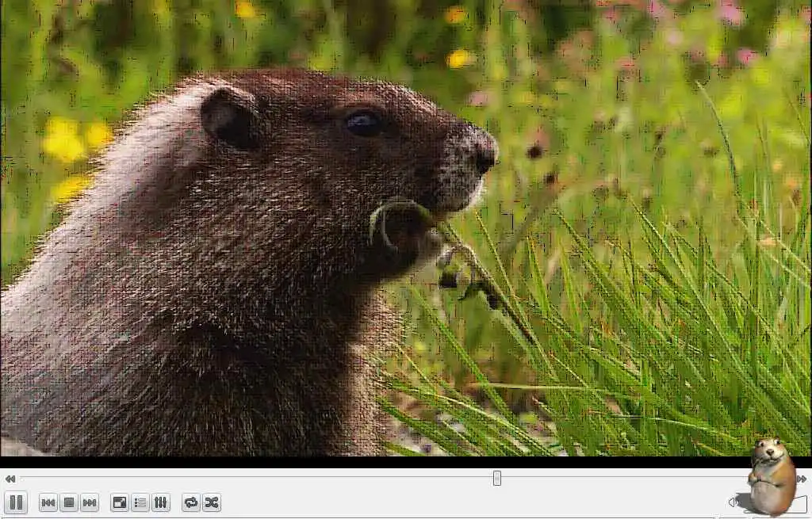Open the playlist view
The height and width of the screenshot is (519, 812).
(x=140, y=502)
